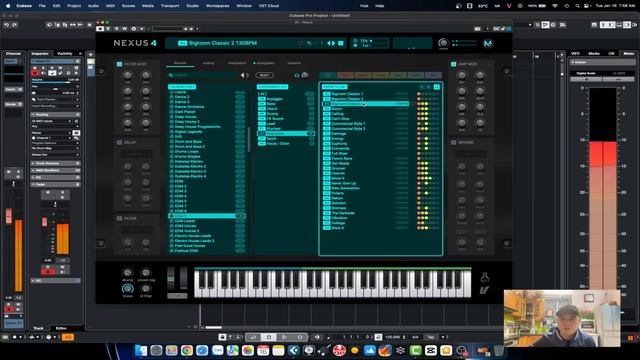Toggle the power button right of Amp Mod panel
The height and width of the screenshot is (360, 640).
pos(507,71)
